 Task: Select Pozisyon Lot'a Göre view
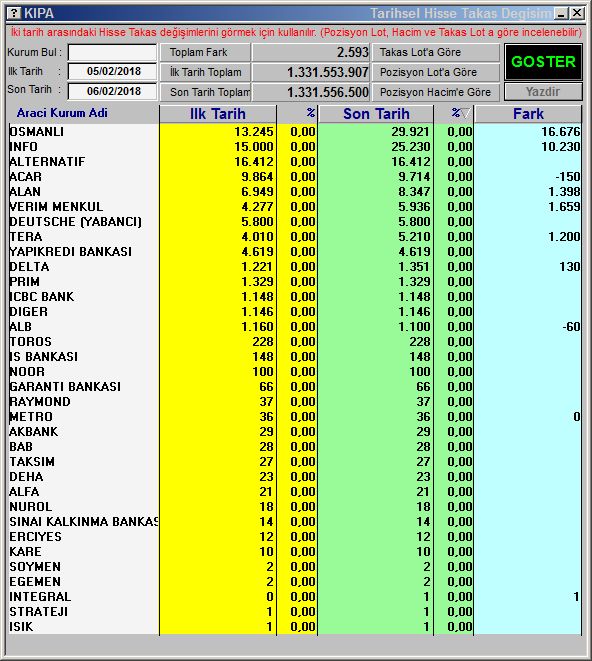pos(436,72)
